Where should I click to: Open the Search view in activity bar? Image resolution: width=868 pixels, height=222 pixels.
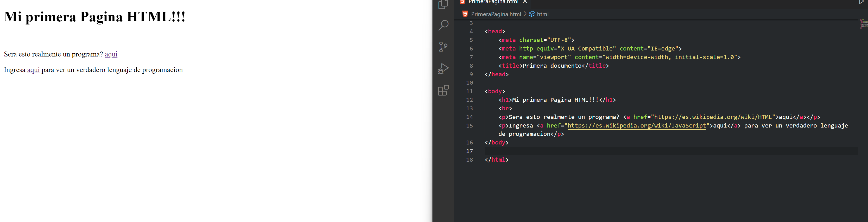tap(443, 25)
